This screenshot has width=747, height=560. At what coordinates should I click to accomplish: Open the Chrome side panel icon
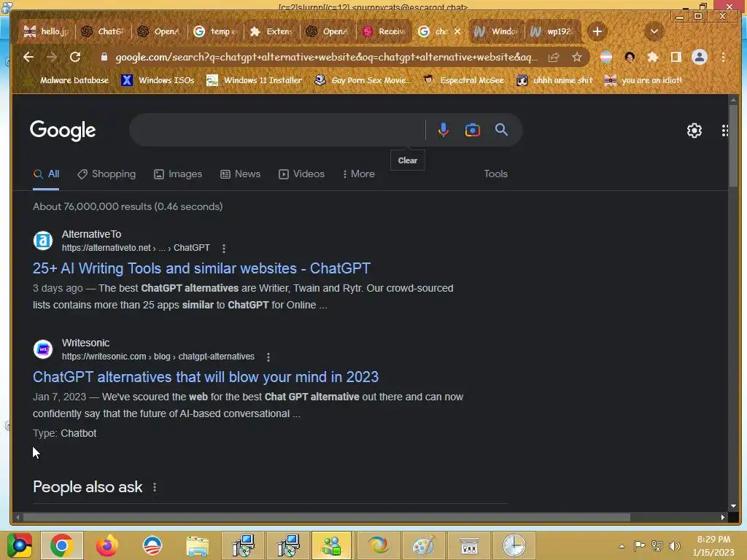coord(676,57)
